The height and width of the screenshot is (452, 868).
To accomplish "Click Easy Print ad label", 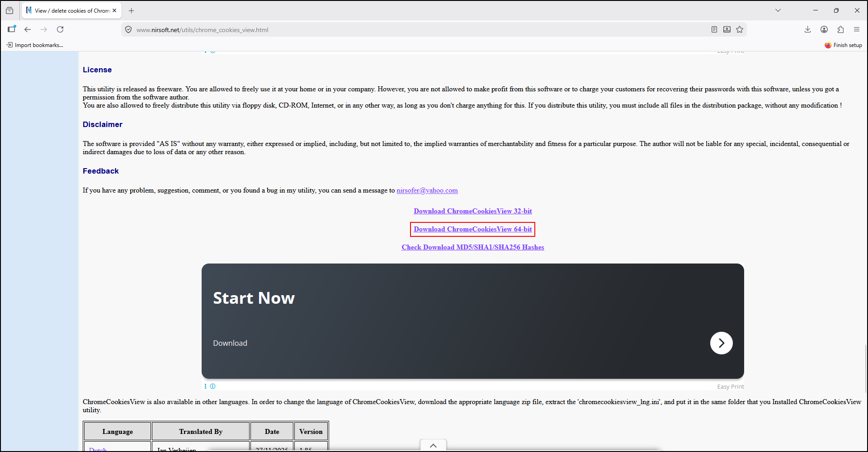I will 731,387.
